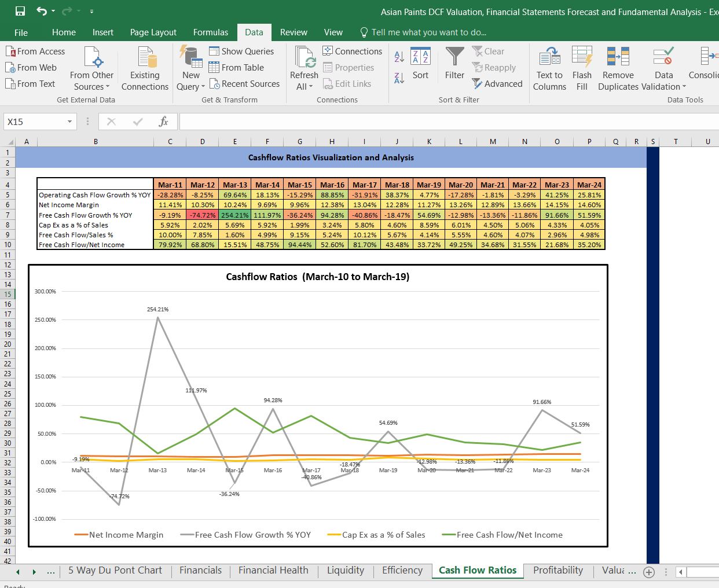The height and width of the screenshot is (588, 719).
Task: Click From Table
Action: (x=236, y=68)
